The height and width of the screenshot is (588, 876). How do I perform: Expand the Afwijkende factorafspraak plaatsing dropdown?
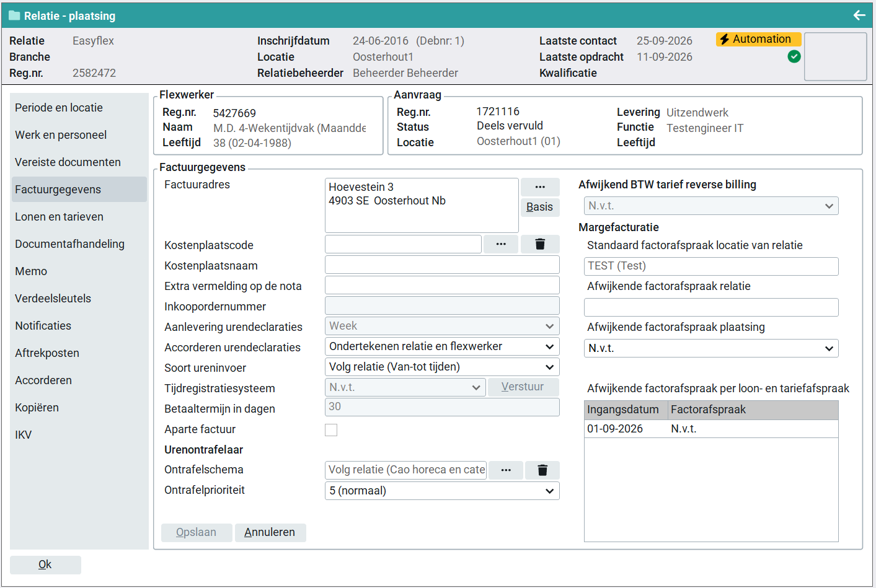711,348
